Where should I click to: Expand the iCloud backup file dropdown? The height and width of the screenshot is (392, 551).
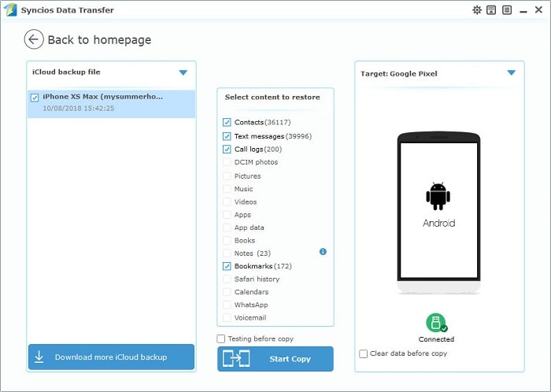tap(183, 72)
